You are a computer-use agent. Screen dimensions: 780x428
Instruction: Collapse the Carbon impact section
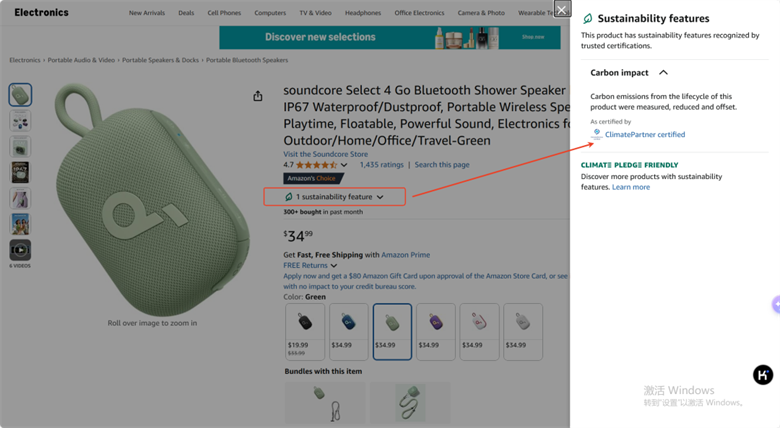click(663, 73)
